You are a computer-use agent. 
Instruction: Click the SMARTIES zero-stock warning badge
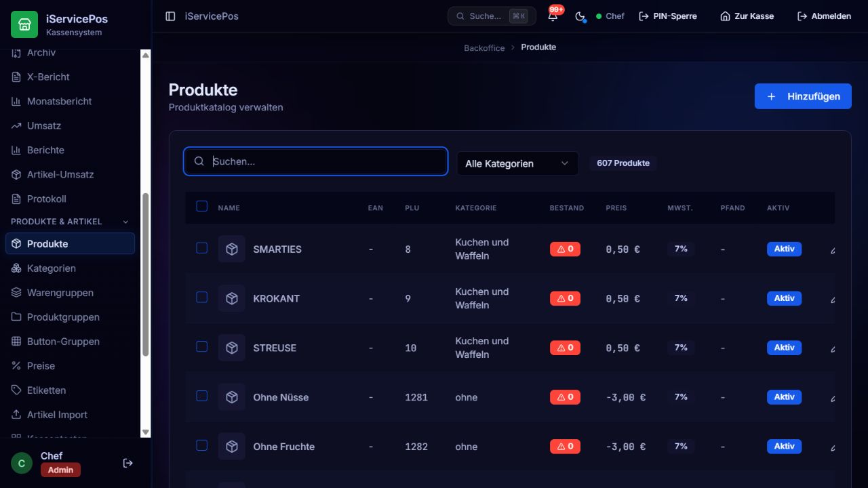pyautogui.click(x=565, y=249)
